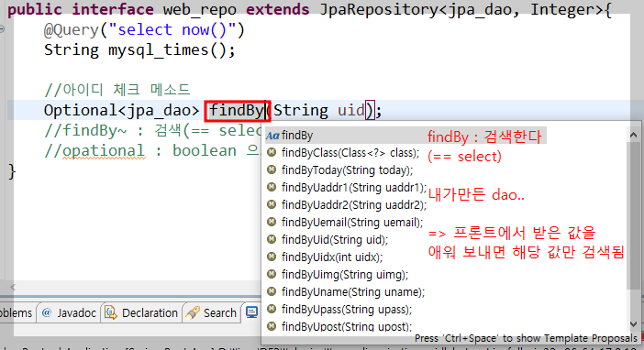Click the web_repo interface name
This screenshot has height=350, width=644.
coord(200,9)
